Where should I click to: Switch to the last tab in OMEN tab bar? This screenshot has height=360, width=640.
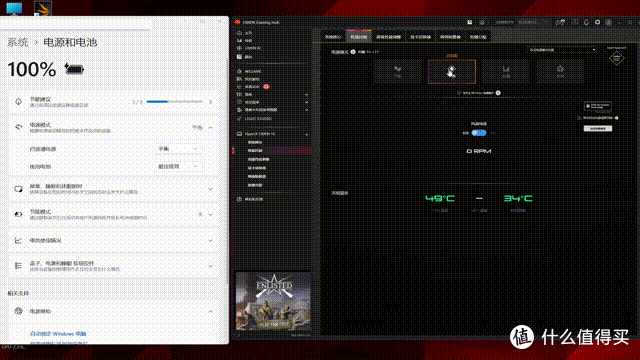pos(478,37)
